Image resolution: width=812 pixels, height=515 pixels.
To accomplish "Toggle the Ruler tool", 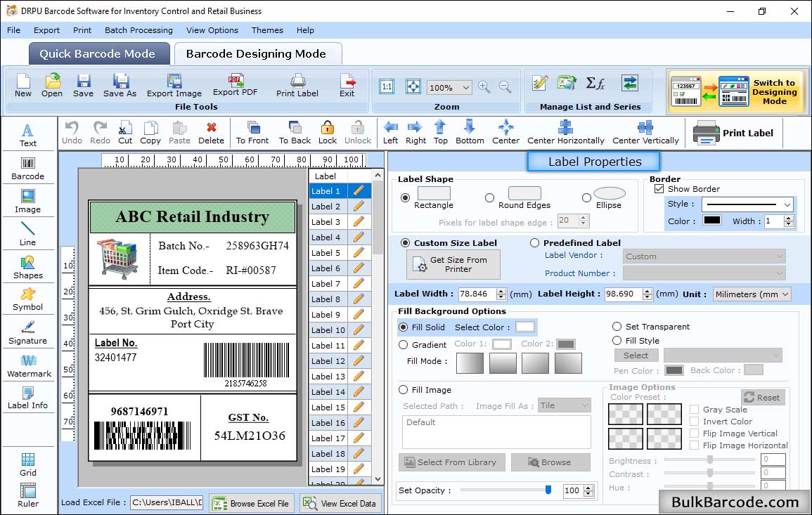I will coord(28,495).
